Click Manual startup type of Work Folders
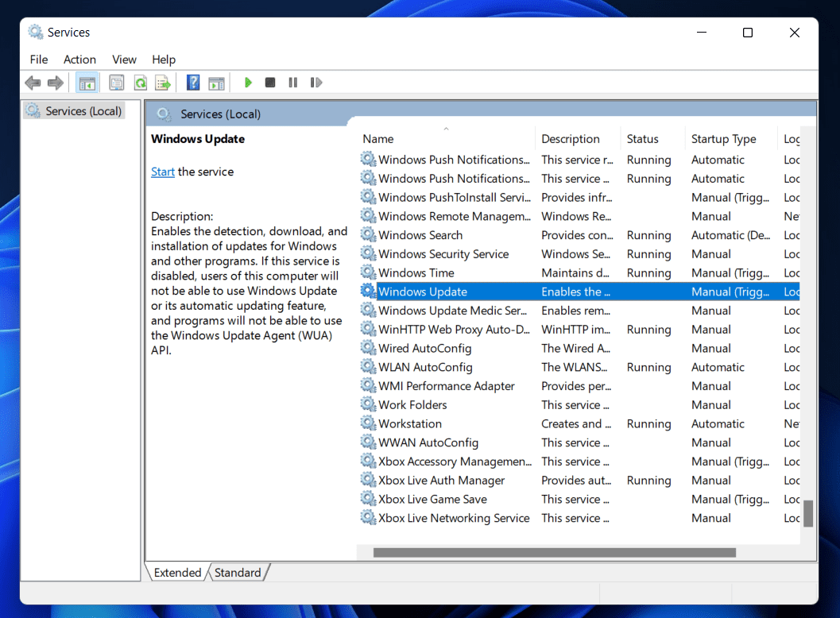The height and width of the screenshot is (618, 840). click(711, 405)
